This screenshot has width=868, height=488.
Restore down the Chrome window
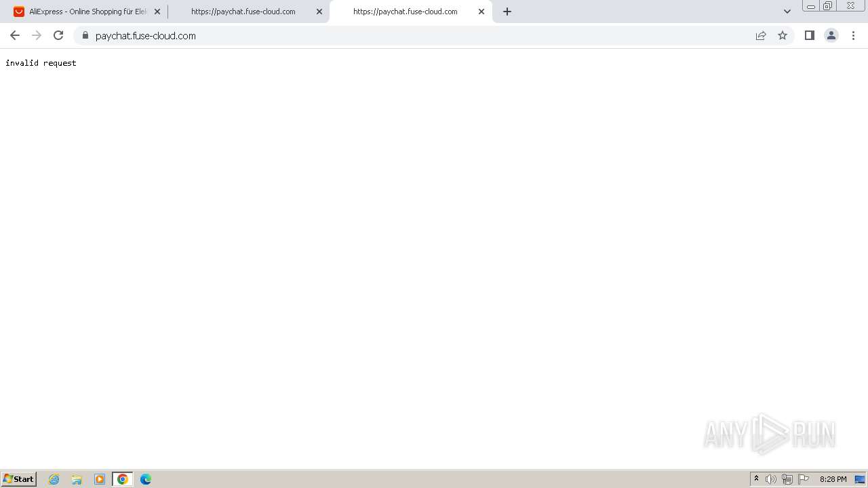coord(827,6)
